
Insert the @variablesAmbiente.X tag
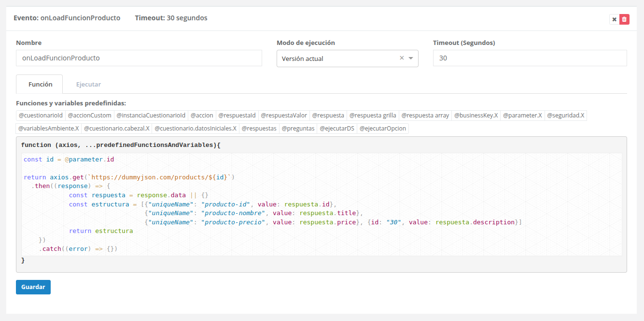click(x=48, y=129)
